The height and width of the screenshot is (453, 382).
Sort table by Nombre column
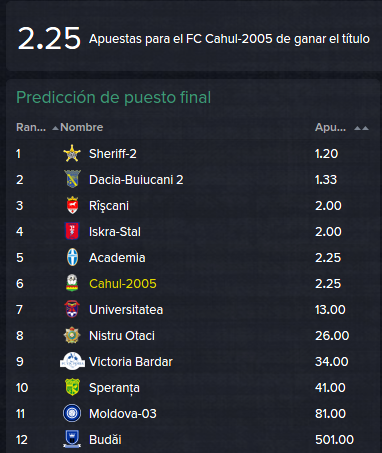tap(82, 127)
